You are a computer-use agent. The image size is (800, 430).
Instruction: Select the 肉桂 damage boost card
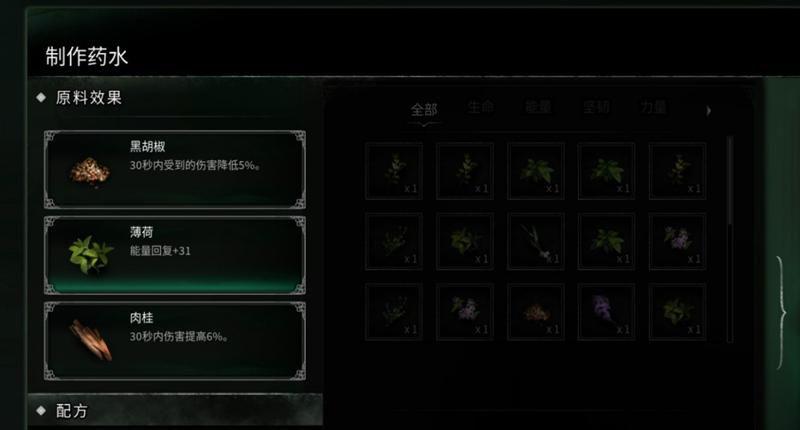coord(175,341)
